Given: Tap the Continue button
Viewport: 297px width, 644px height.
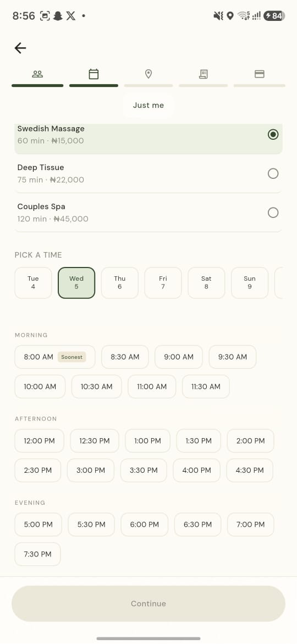Looking at the screenshot, I should 148,603.
